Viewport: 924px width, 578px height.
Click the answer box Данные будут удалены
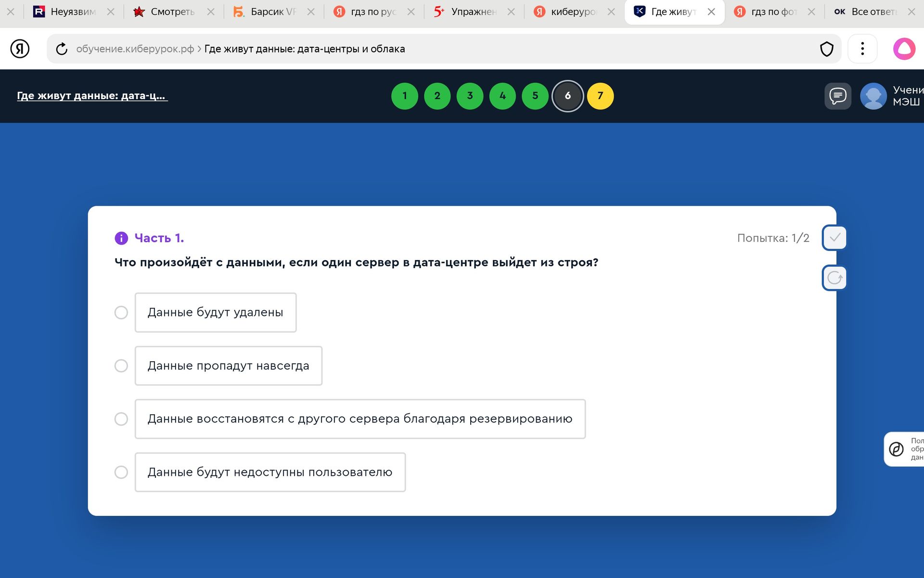(x=216, y=313)
